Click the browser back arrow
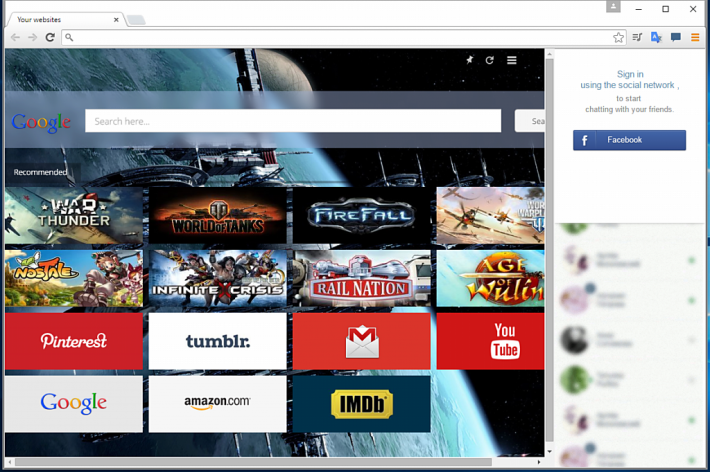Image resolution: width=710 pixels, height=472 pixels. tap(15, 38)
